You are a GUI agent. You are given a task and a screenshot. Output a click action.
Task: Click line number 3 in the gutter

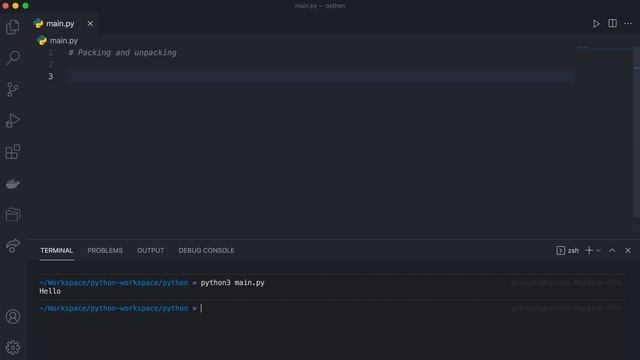tap(50, 76)
